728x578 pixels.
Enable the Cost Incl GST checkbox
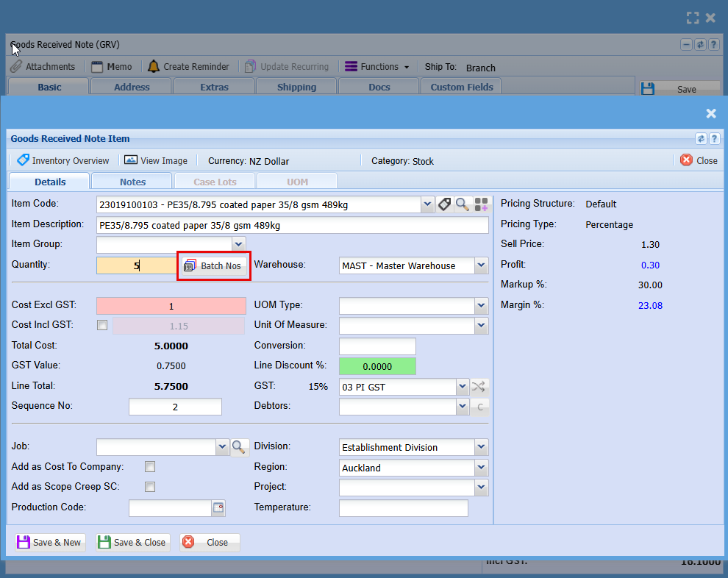[x=102, y=325]
